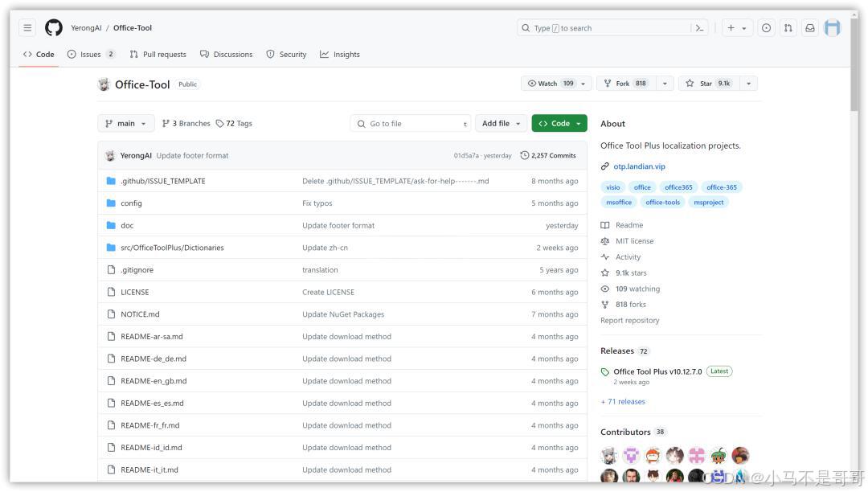The height and width of the screenshot is (492, 868).
Task: Open the + 71 releases link
Action: coord(623,402)
